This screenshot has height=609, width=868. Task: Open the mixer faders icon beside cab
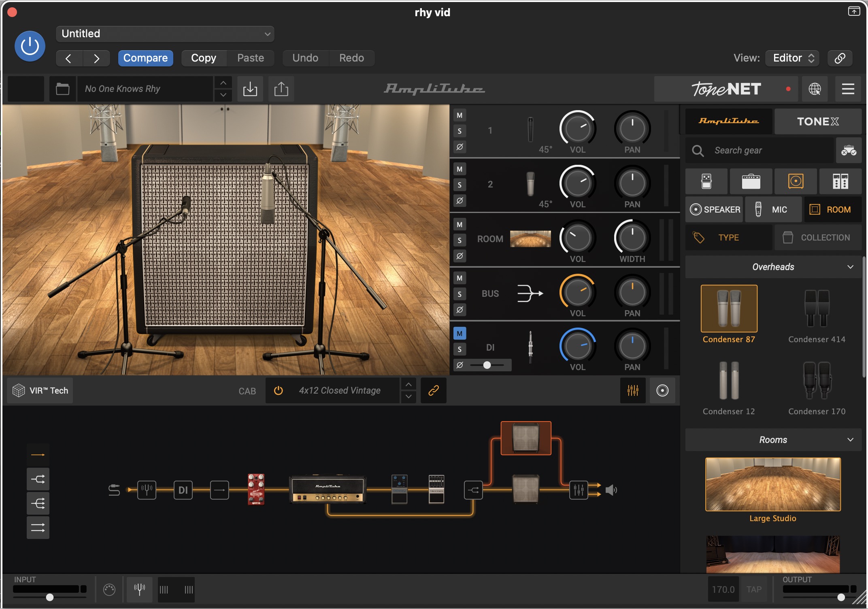coord(632,390)
